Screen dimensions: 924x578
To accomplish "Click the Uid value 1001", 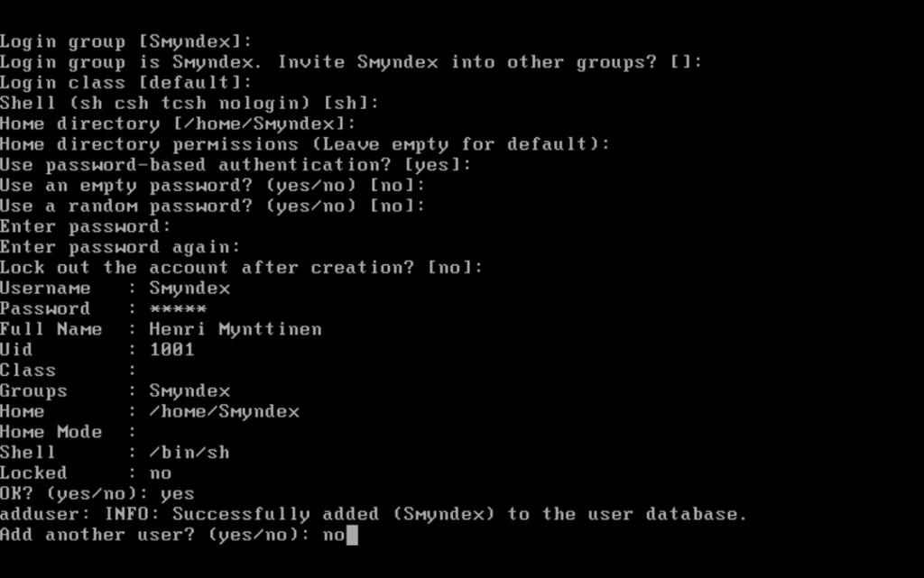I will 172,350.
